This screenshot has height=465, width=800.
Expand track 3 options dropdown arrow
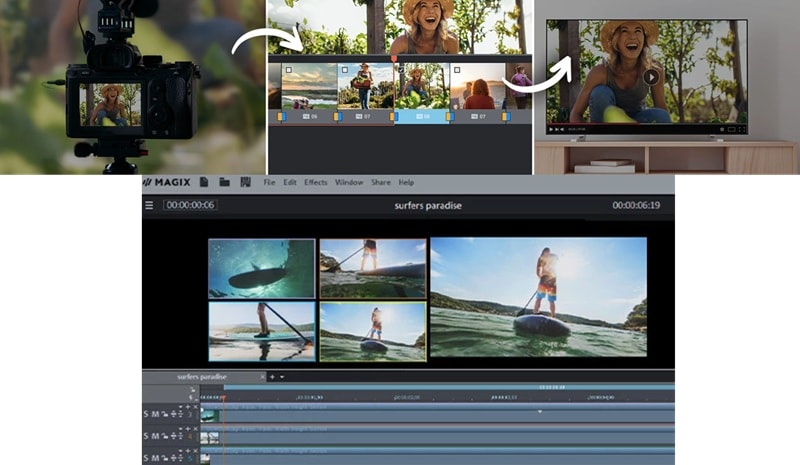(x=181, y=407)
